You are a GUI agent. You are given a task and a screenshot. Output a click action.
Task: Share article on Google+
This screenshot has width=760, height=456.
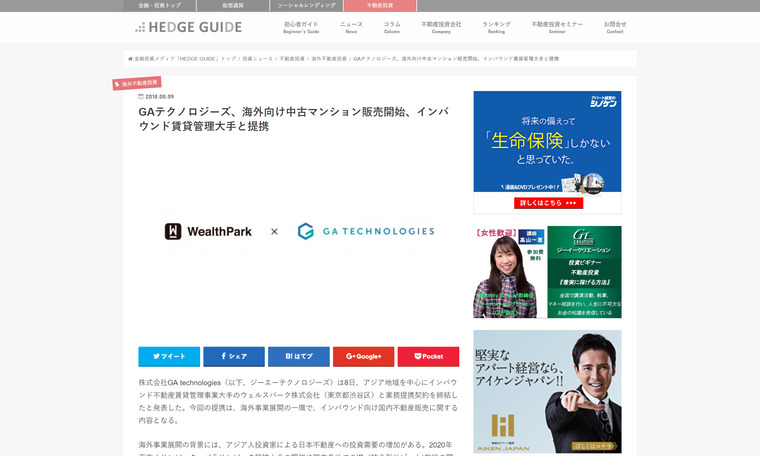tap(363, 356)
